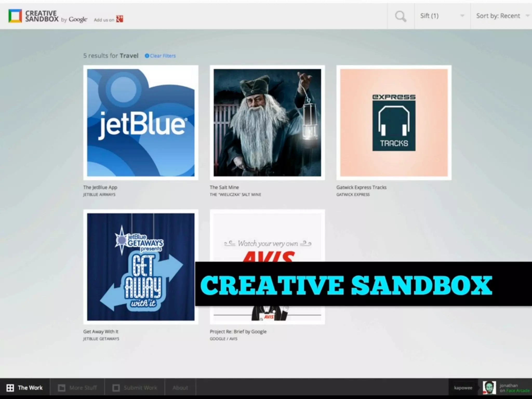This screenshot has height=399, width=532.
Task: Click the Clear Filters link
Action: (163, 56)
